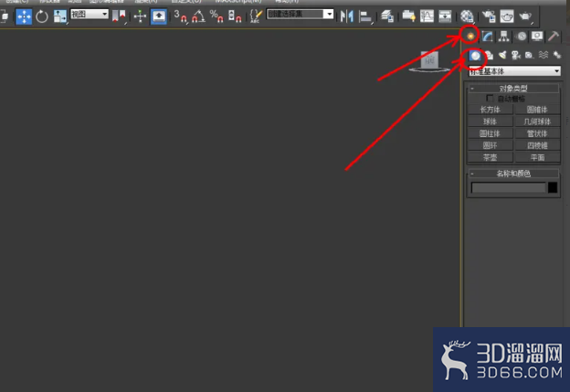Open Render Setup dialog
This screenshot has width=570, height=392.
pyautogui.click(x=489, y=16)
